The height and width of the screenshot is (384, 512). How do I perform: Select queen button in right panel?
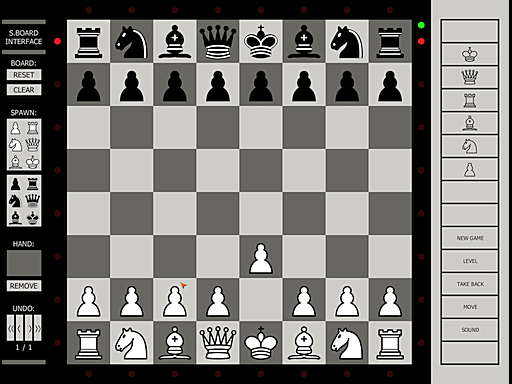click(470, 77)
